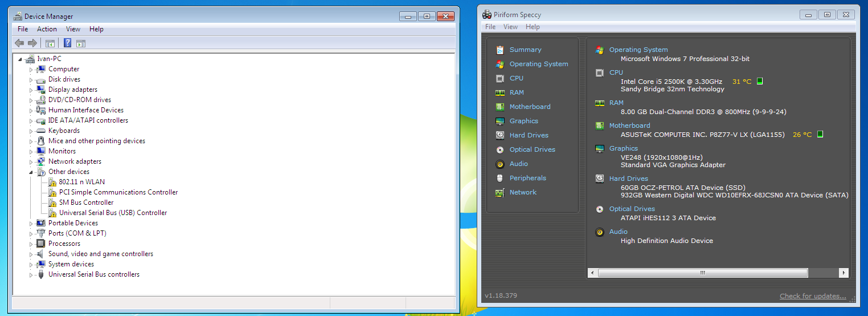Expand the DVD/CD-ROM drives node
This screenshot has width=868, height=316.
[31, 100]
